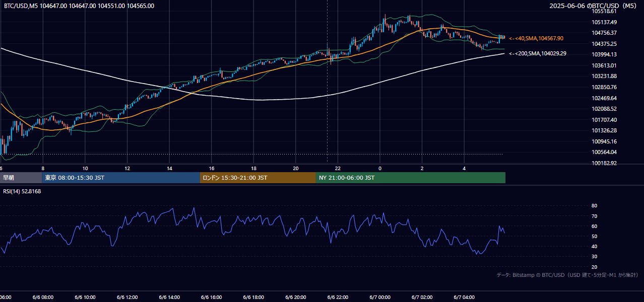Click the 6/7 00:00 time axis label
The image size is (644, 302).
(x=380, y=297)
